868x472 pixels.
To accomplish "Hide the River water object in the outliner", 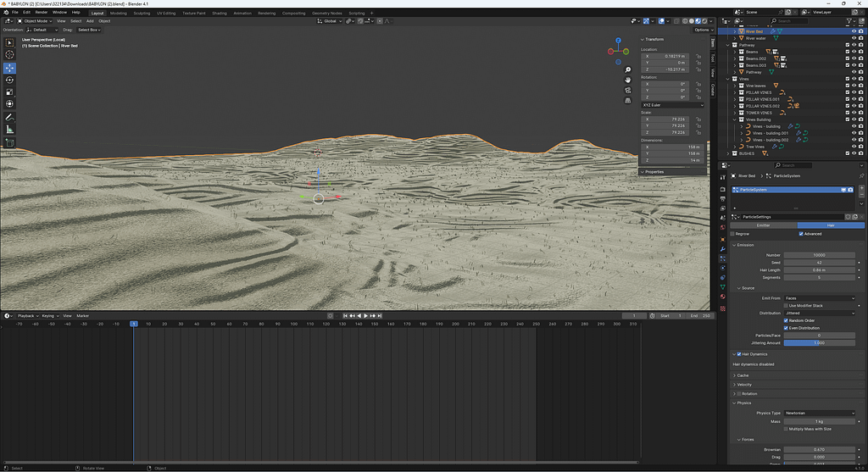I will pyautogui.click(x=853, y=38).
